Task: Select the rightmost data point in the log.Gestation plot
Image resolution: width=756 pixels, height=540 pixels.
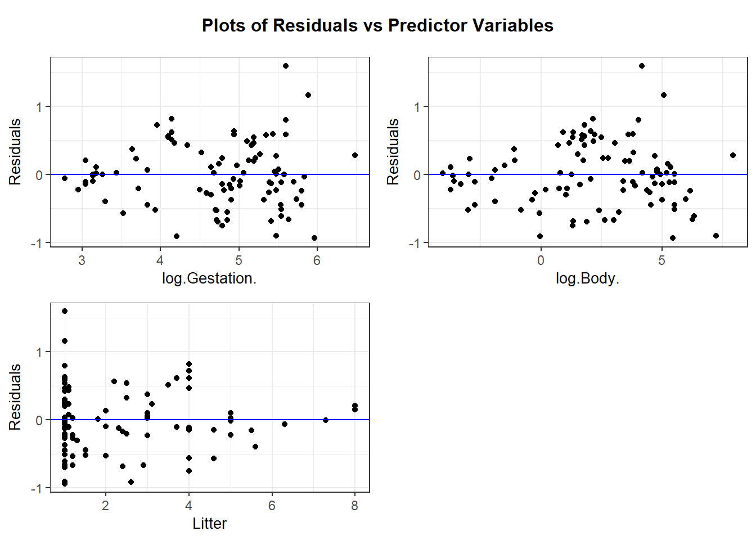Action: pos(355,155)
